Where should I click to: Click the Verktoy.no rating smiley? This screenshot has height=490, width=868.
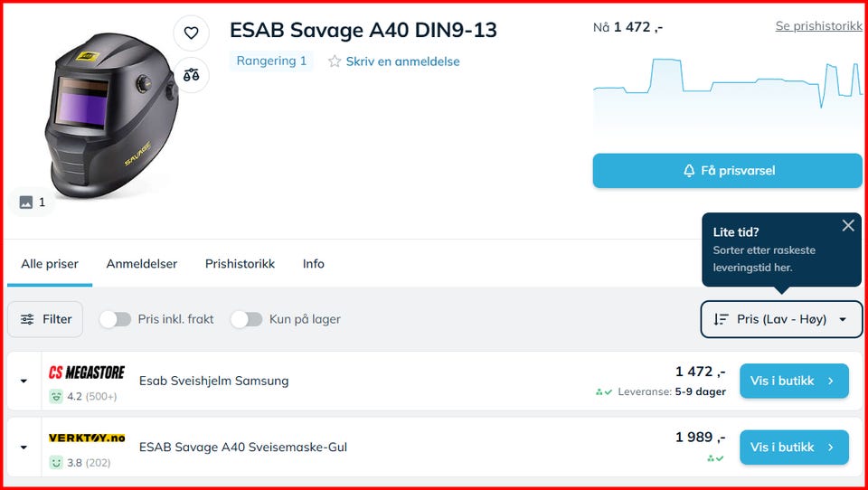[56, 462]
